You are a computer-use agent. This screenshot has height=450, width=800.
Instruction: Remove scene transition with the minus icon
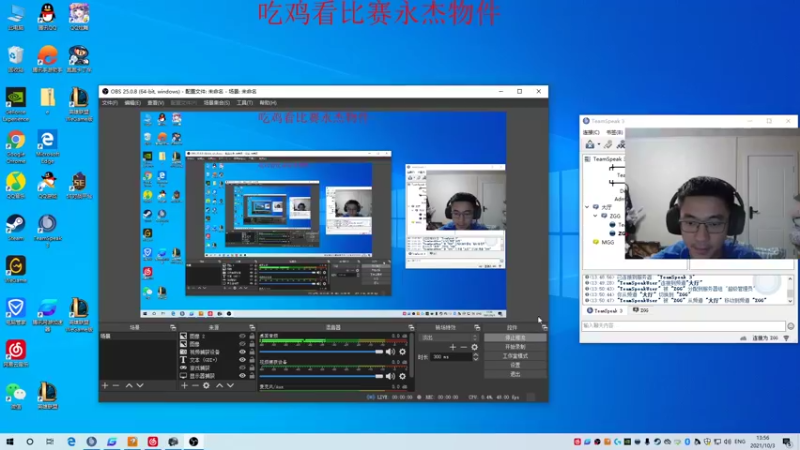point(463,347)
